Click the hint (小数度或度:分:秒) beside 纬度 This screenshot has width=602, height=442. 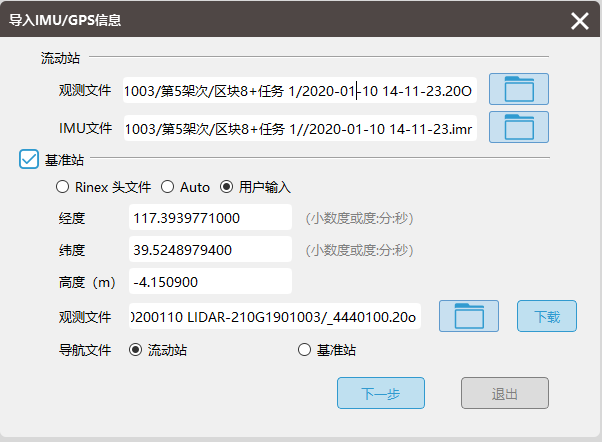359,250
